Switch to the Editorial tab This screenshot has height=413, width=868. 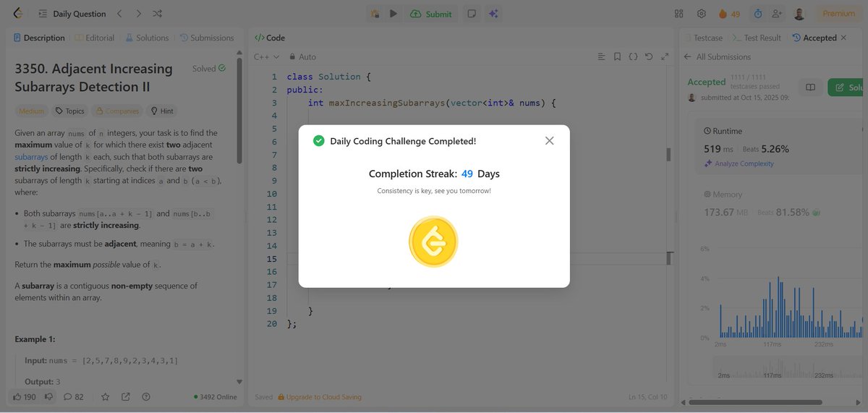tap(95, 38)
